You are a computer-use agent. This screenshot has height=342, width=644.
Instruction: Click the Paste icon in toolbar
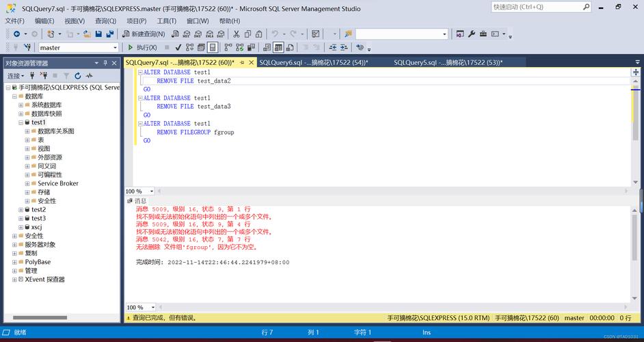click(258, 34)
